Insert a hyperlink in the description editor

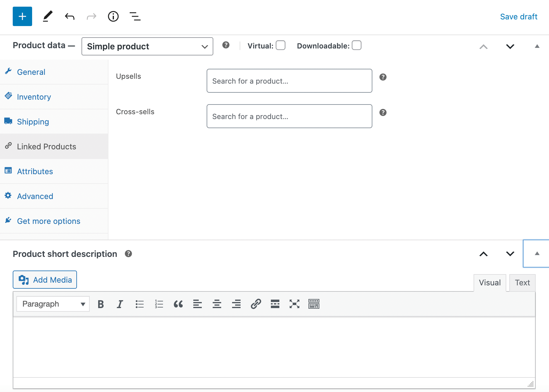pyautogui.click(x=256, y=304)
